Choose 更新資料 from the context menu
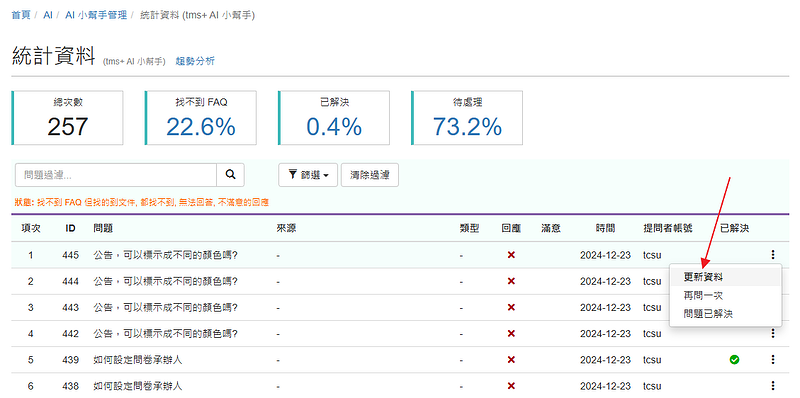Screen dimensions: 800x398 coord(725,277)
